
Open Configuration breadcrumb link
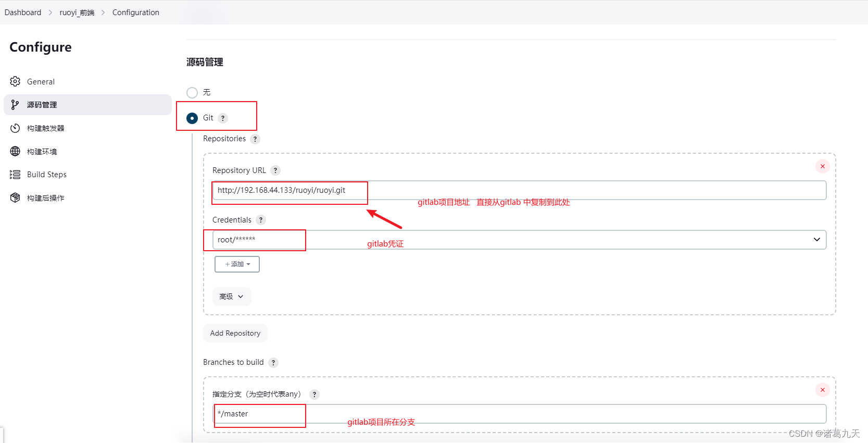click(136, 13)
